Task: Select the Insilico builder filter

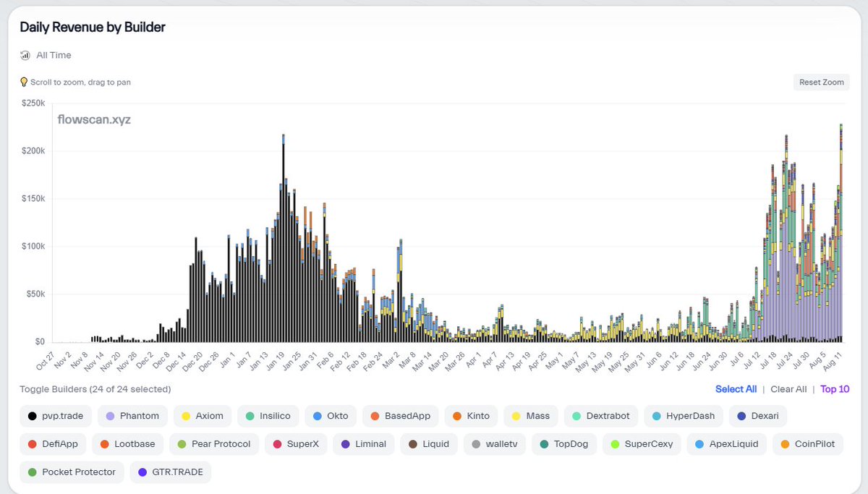Action: point(270,415)
